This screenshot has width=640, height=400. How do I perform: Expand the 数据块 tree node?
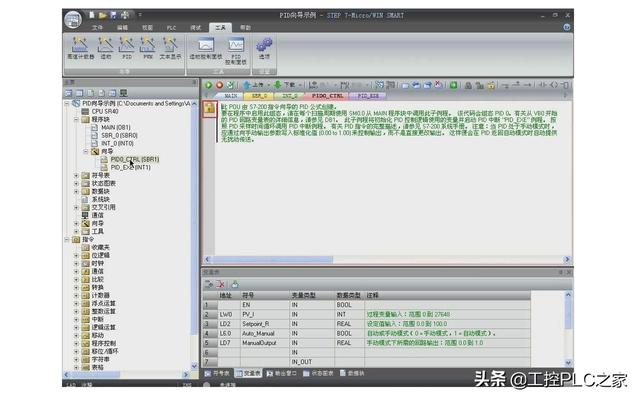coord(76,191)
